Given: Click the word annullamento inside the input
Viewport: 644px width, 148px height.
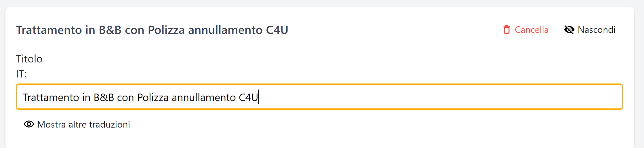Looking at the screenshot, I should tap(203, 98).
